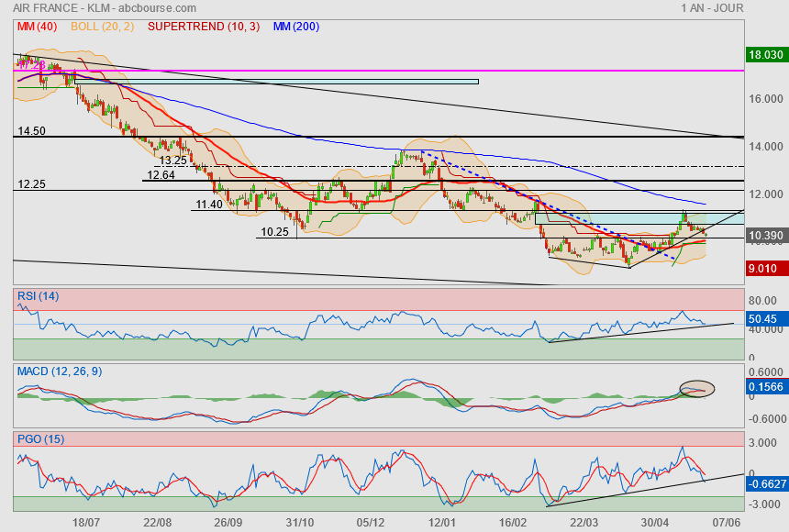The height and width of the screenshot is (532, 789).
Task: Click the 0.1566 MACD value tag
Action: click(764, 388)
